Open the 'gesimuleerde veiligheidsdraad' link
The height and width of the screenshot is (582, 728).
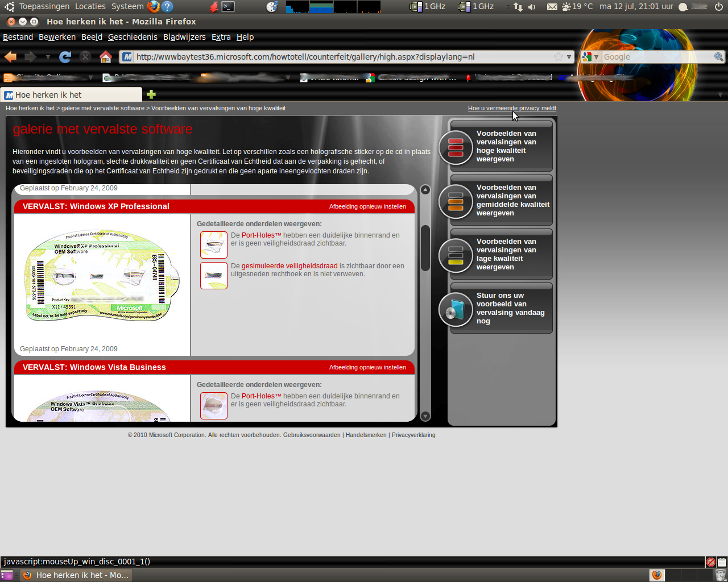coord(289,266)
